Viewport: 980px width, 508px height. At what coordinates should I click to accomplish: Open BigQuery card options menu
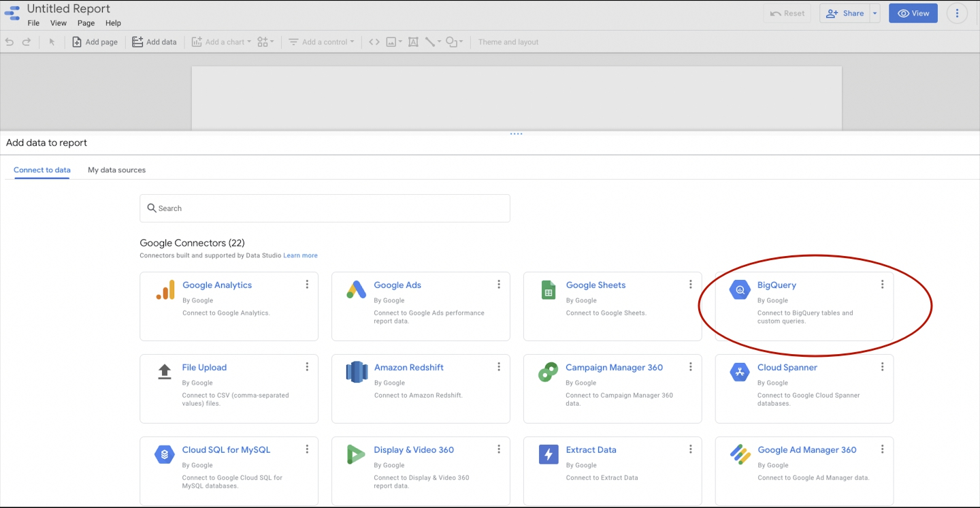point(883,285)
